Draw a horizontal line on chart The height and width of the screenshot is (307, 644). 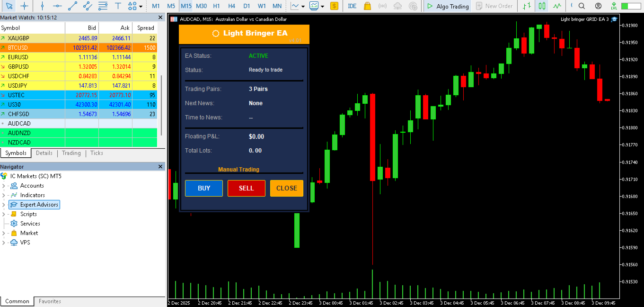click(x=57, y=6)
